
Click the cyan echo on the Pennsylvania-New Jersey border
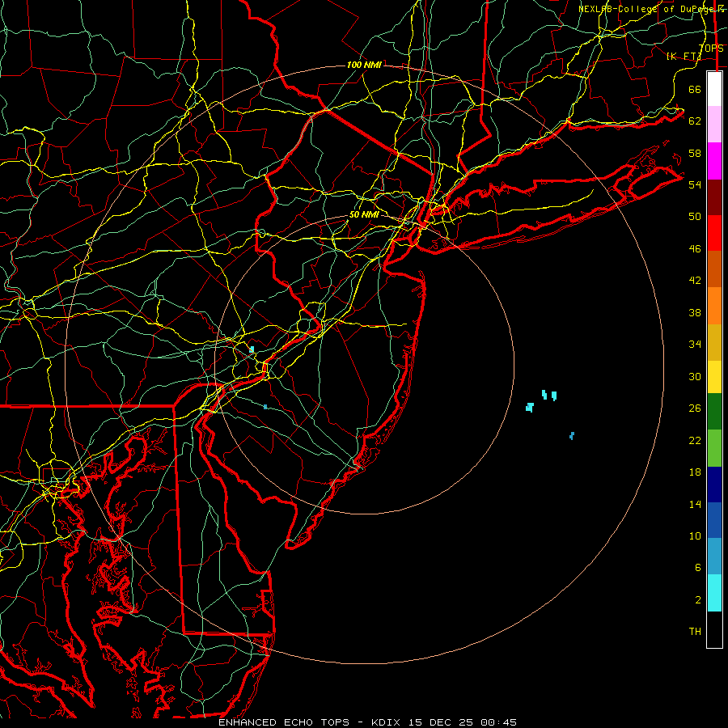click(252, 349)
